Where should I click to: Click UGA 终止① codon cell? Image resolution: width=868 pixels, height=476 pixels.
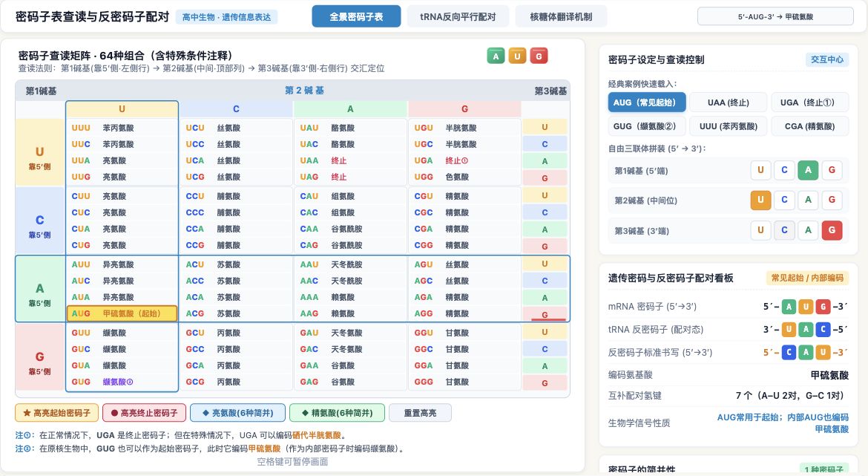pyautogui.click(x=464, y=160)
